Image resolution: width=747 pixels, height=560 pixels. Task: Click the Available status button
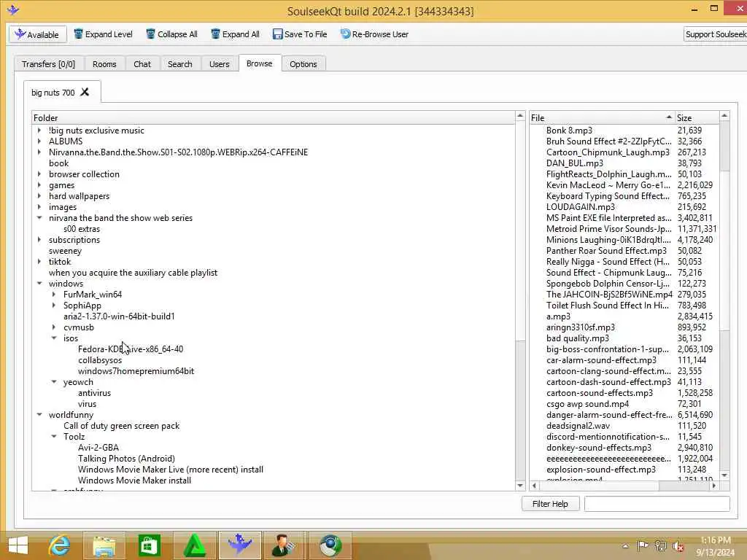(x=37, y=34)
